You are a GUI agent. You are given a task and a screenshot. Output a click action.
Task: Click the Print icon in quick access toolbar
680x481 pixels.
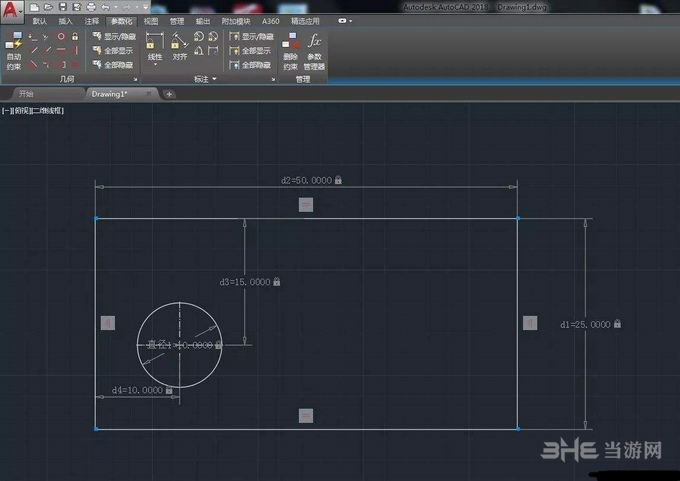91,7
